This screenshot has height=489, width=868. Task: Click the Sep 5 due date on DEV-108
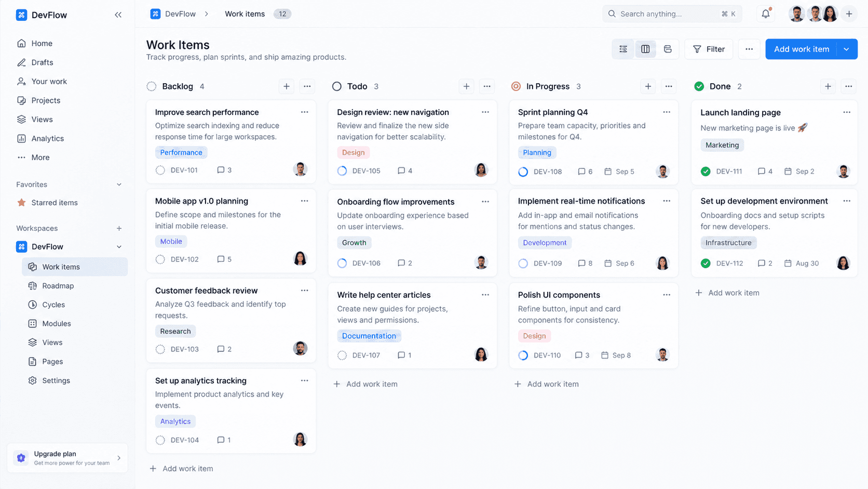click(x=619, y=171)
